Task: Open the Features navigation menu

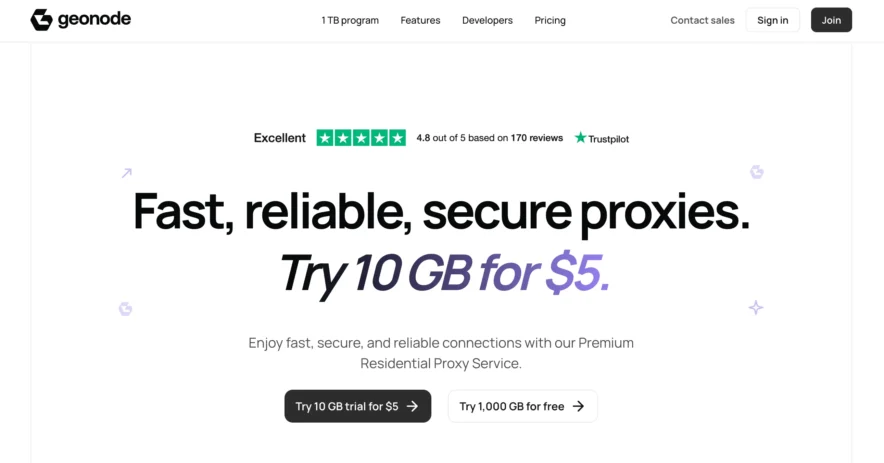Action: tap(420, 20)
